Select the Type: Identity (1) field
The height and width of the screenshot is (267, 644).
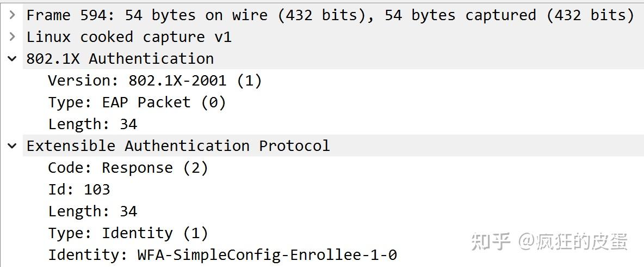(128, 233)
